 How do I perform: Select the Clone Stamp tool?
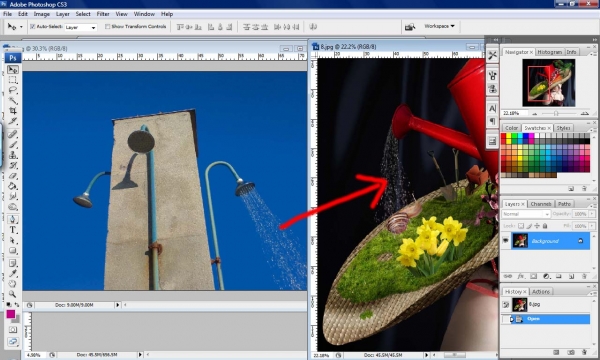[x=13, y=155]
